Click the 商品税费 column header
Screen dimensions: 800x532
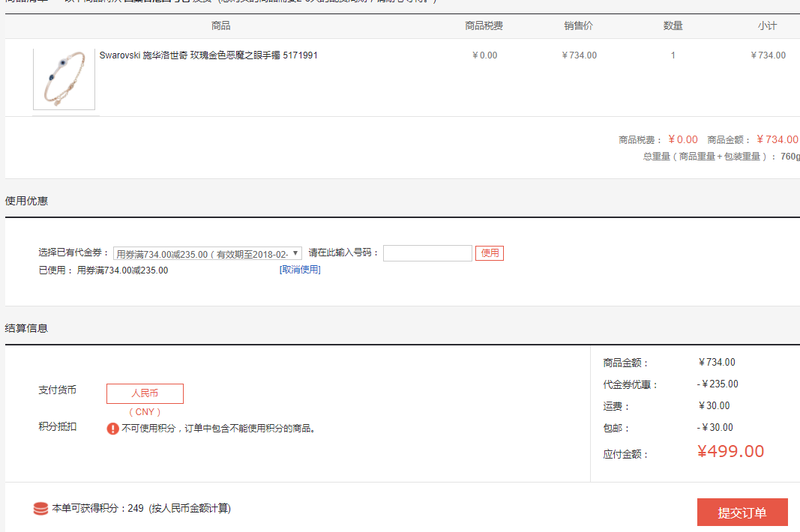point(484,26)
